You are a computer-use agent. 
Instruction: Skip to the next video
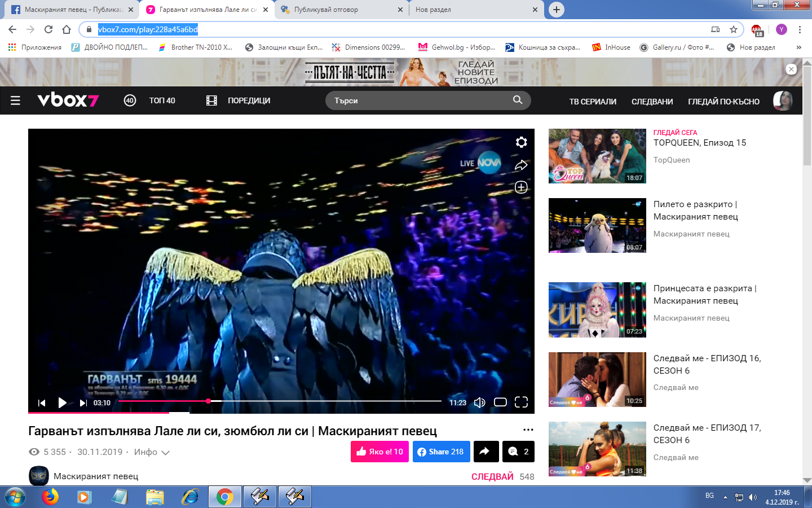click(83, 402)
